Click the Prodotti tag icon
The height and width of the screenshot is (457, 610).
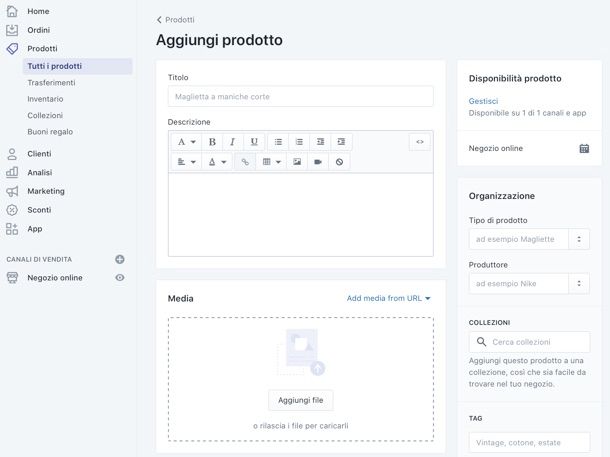(x=12, y=49)
